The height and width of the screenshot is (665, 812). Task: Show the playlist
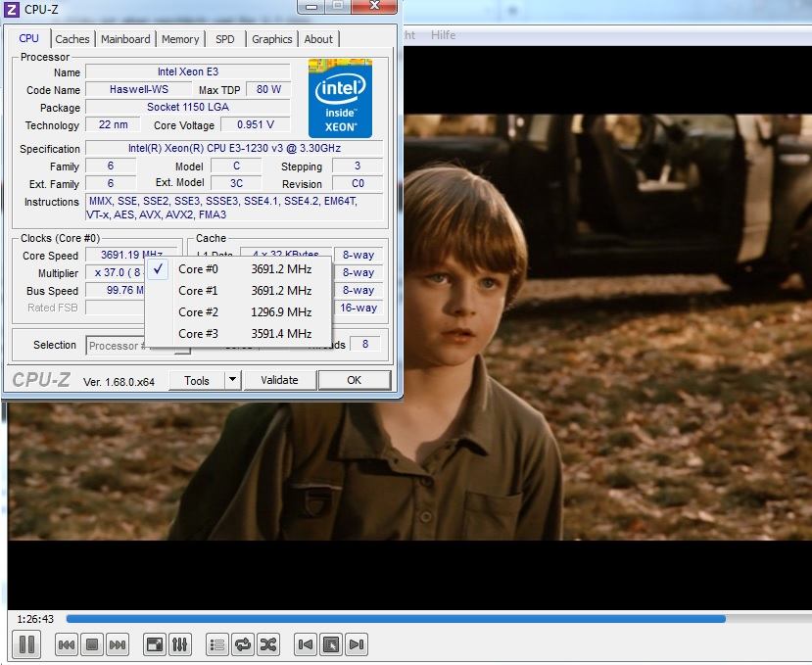pos(217,644)
